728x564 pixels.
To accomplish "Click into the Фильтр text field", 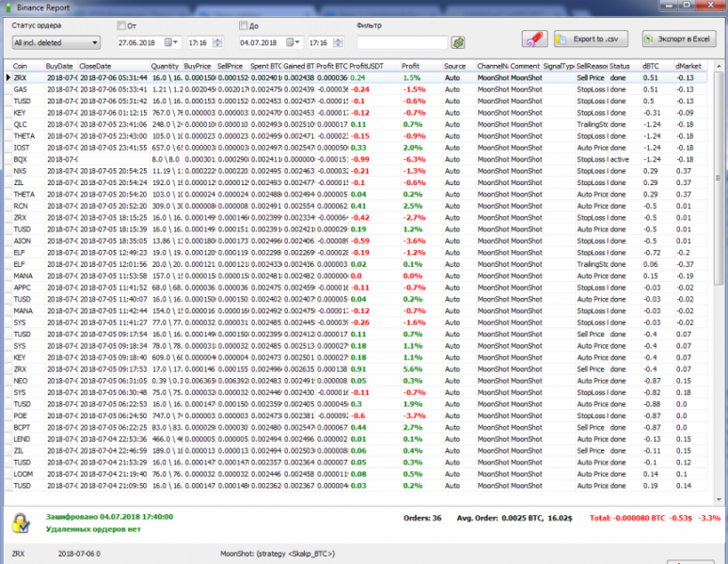I will [x=402, y=42].
